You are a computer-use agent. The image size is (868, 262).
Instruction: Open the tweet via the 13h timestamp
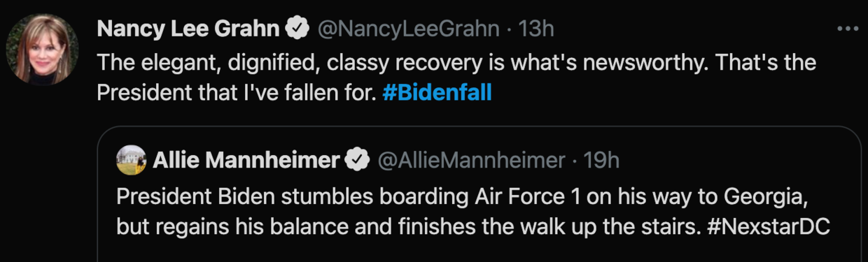(537, 29)
